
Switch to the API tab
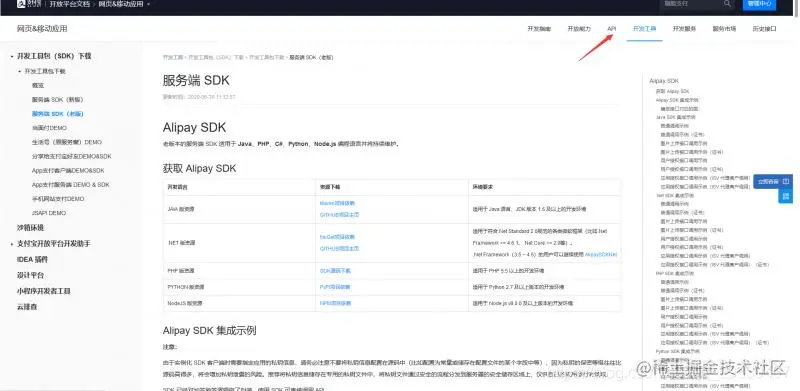tap(611, 29)
